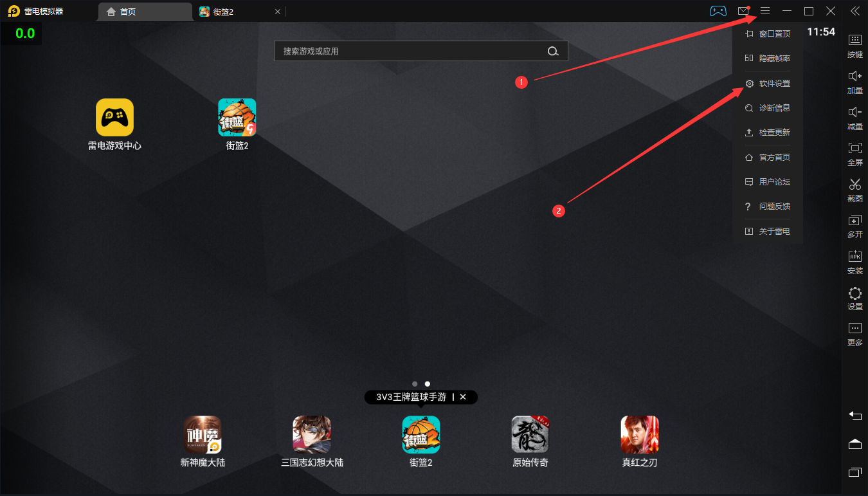Select 问题反馈 menu item
The width and height of the screenshot is (868, 496).
767,207
